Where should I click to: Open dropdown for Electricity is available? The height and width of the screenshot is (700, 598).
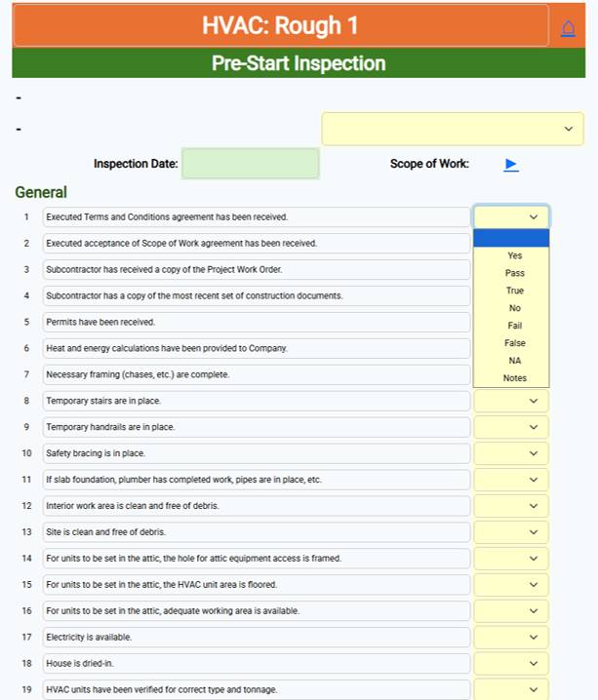(511, 637)
